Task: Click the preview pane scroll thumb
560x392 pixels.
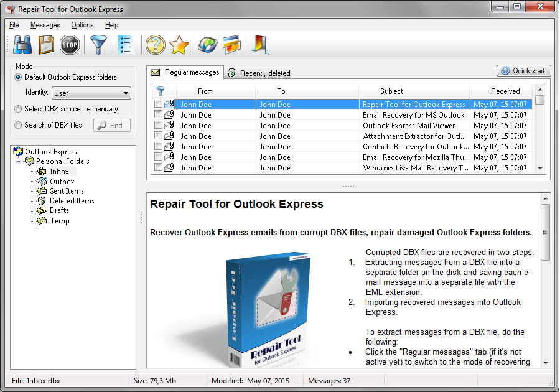Action: [545, 232]
